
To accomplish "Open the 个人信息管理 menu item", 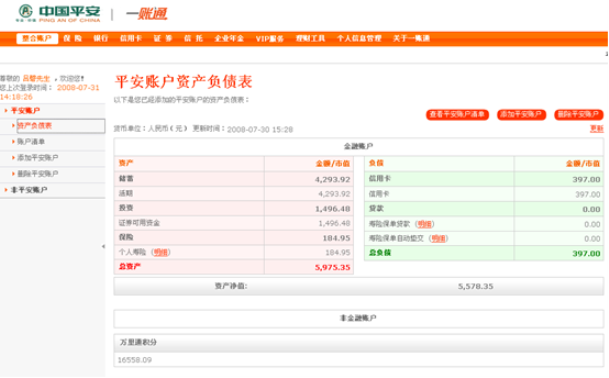I will tap(359, 38).
